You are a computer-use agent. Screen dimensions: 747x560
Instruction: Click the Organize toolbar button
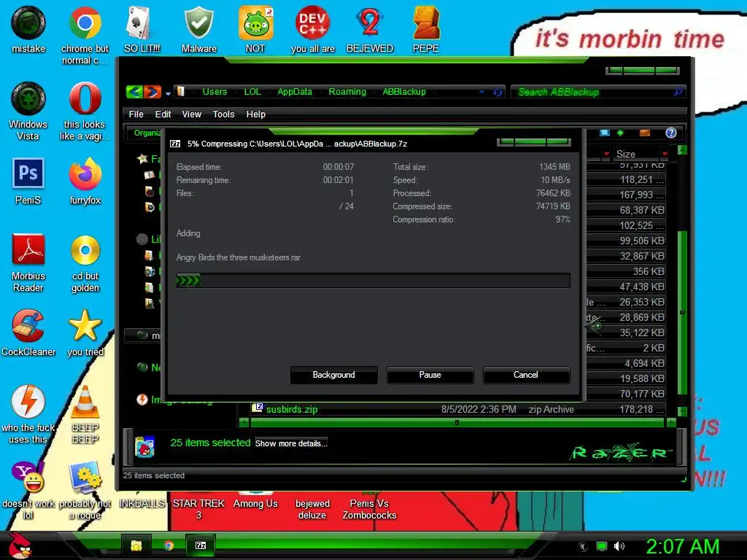[x=147, y=133]
